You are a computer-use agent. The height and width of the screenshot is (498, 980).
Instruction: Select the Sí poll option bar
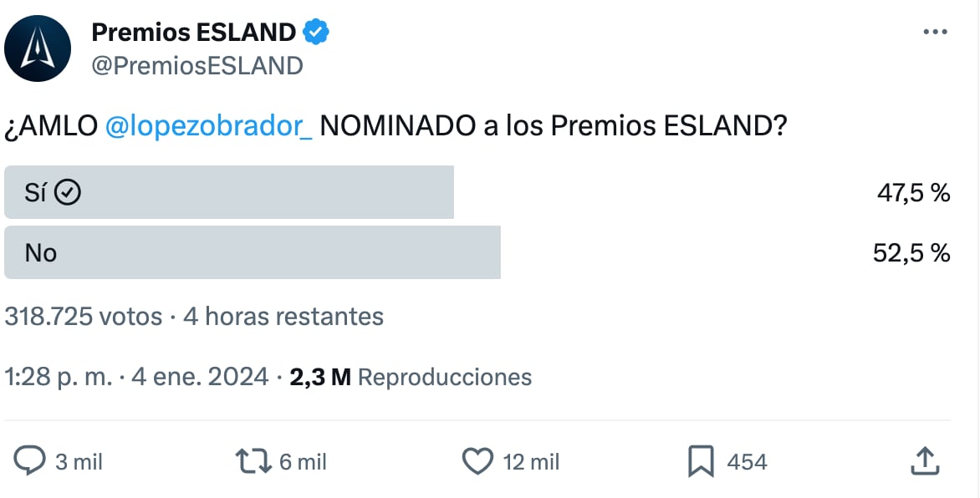[228, 192]
